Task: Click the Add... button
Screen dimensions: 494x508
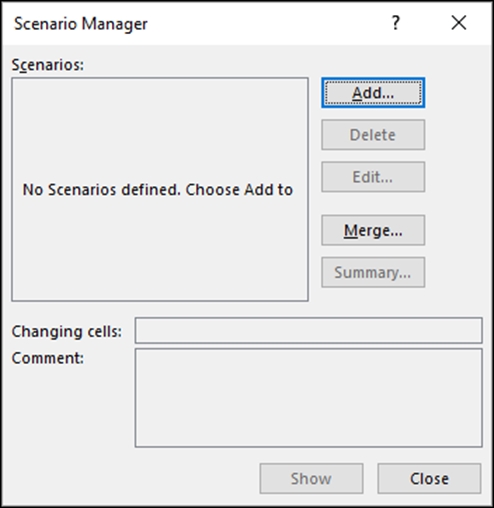Action: tap(373, 93)
